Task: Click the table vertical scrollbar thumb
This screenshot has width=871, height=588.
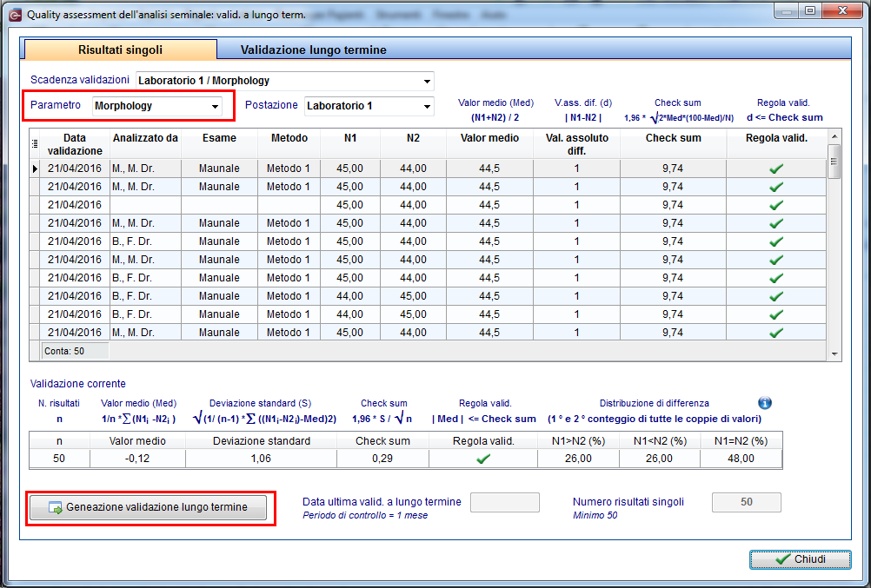Action: 834,161
